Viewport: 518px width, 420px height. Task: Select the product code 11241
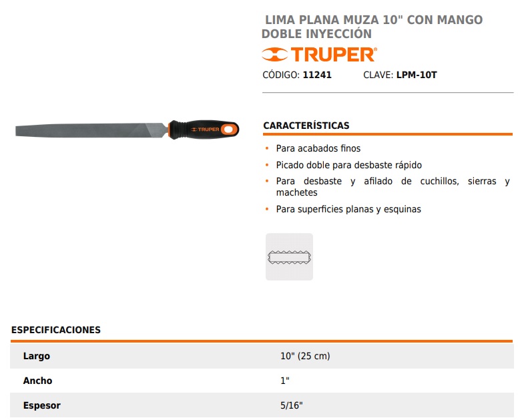[317, 75]
